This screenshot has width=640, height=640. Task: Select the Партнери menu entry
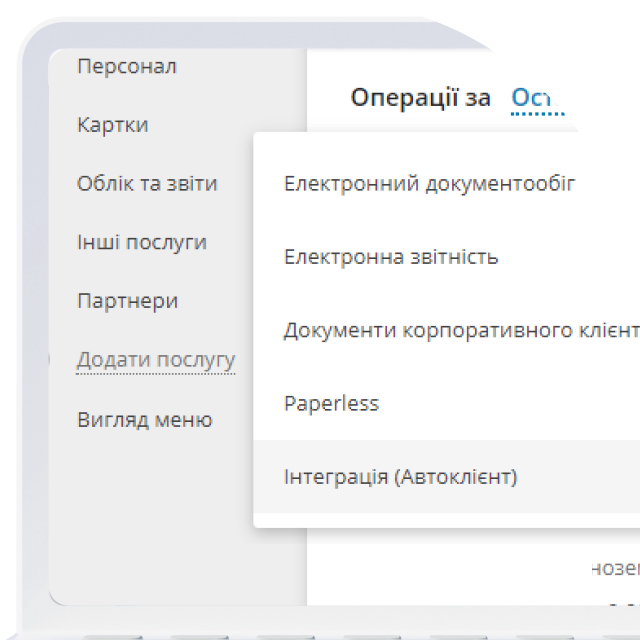(x=127, y=301)
